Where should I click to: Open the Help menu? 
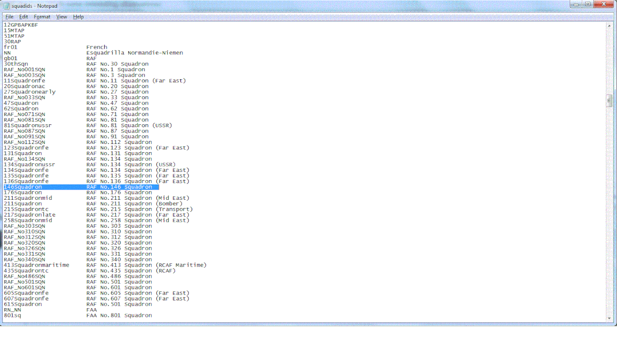pos(79,17)
